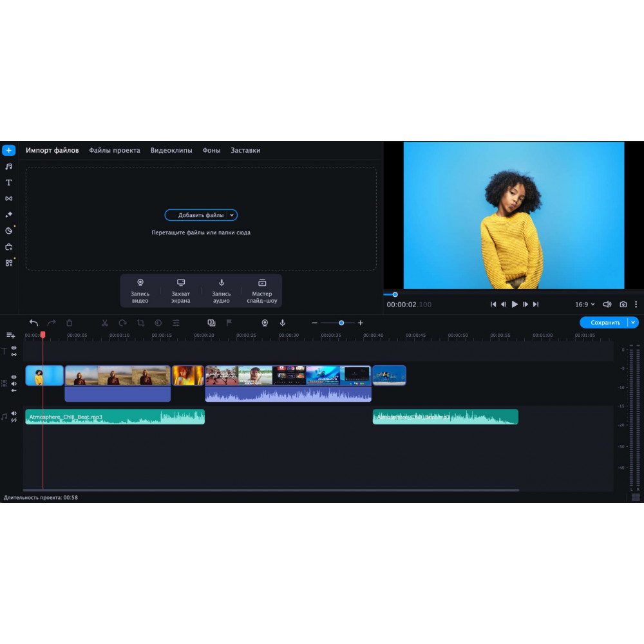Mute the audio track Atmosphere_Chill_Beat

14,413
